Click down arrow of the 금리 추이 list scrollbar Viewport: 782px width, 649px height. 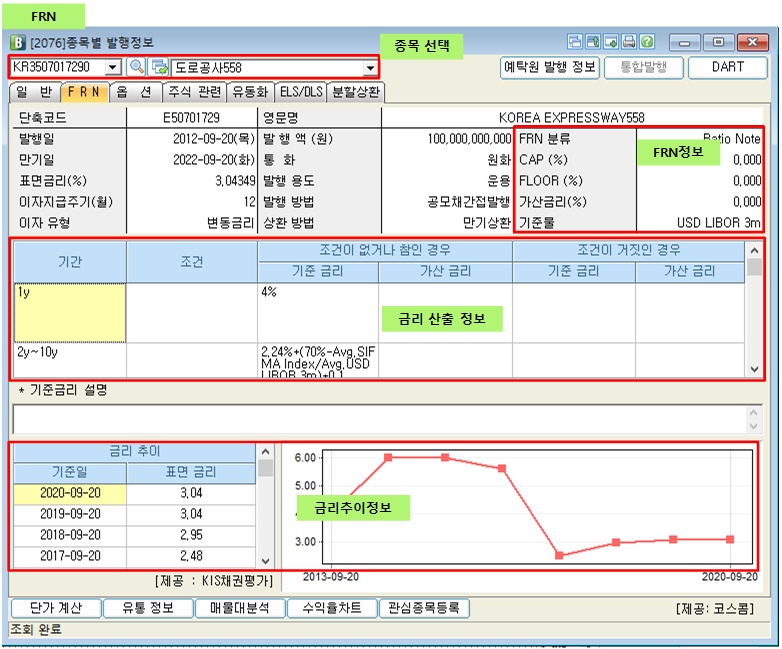(265, 561)
